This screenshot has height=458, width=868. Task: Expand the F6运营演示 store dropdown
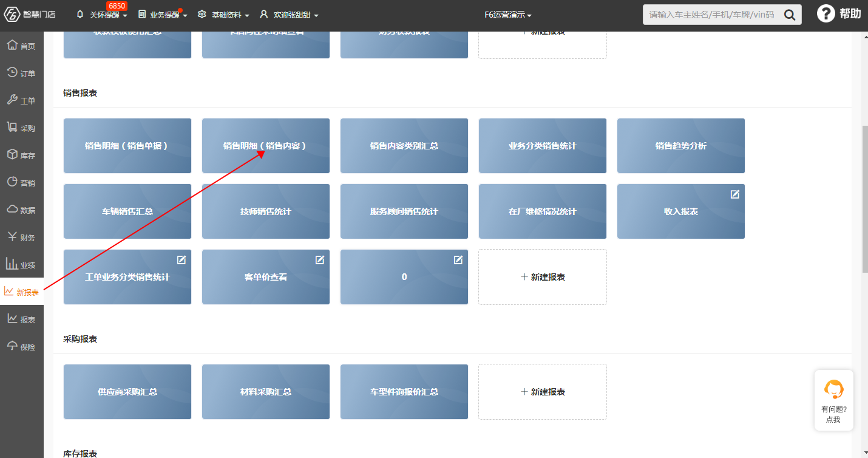[508, 15]
